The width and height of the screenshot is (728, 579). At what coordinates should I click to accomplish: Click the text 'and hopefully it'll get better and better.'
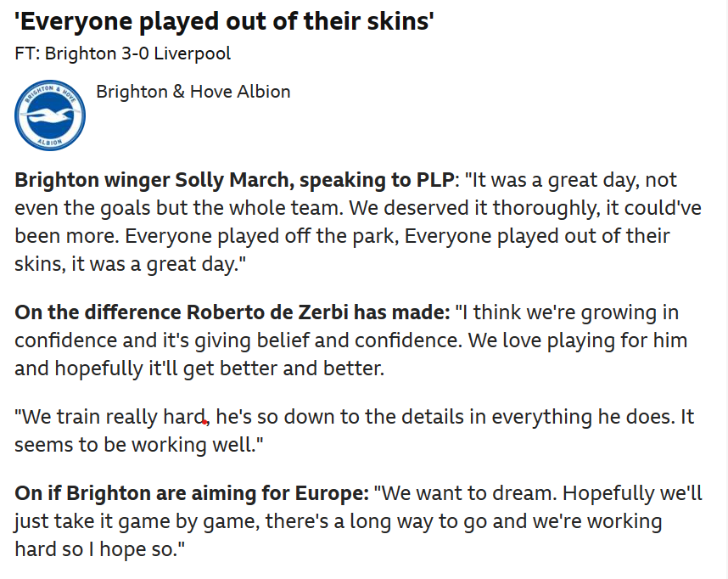(x=199, y=368)
